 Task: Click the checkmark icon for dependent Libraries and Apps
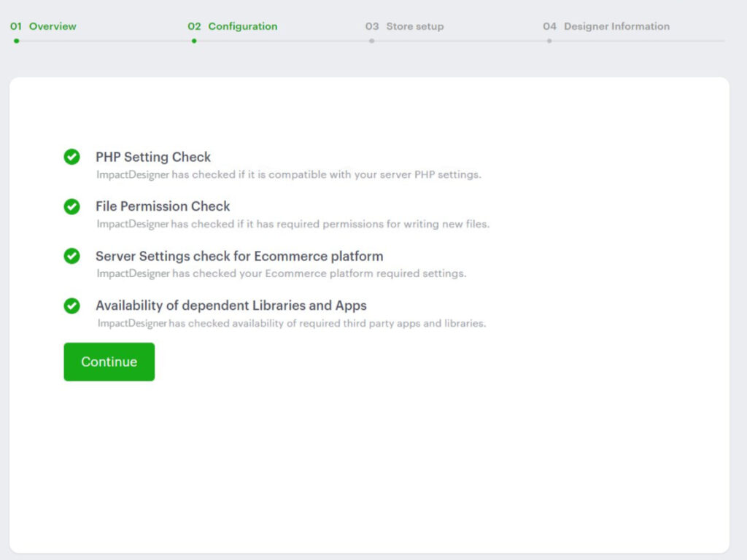(x=71, y=306)
